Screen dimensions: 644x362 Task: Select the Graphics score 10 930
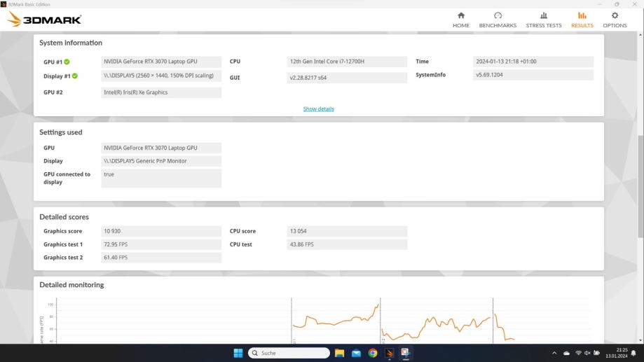(161, 231)
